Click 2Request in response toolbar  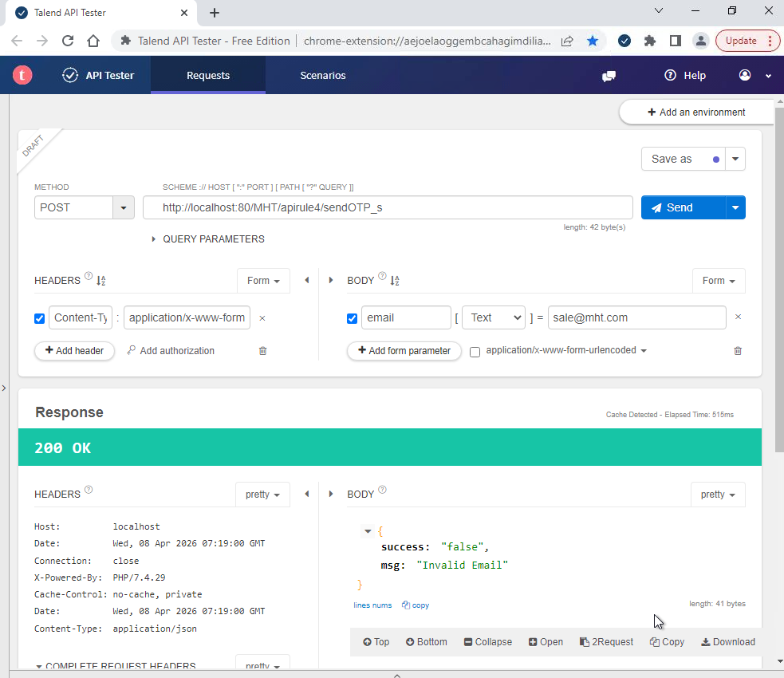606,642
